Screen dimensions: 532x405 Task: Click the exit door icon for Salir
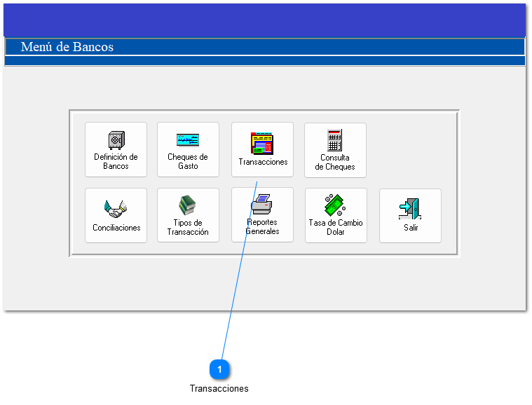[x=410, y=209]
